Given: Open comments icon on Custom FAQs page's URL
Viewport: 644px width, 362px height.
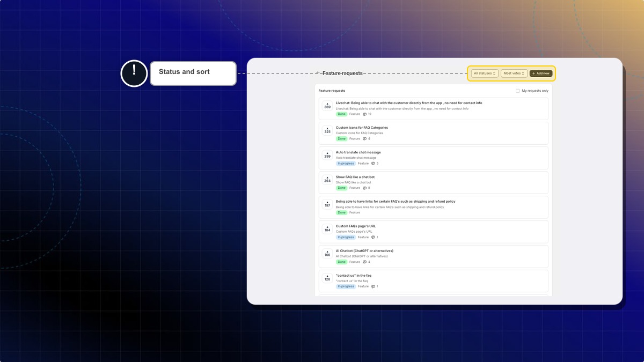Looking at the screenshot, I should (374, 238).
